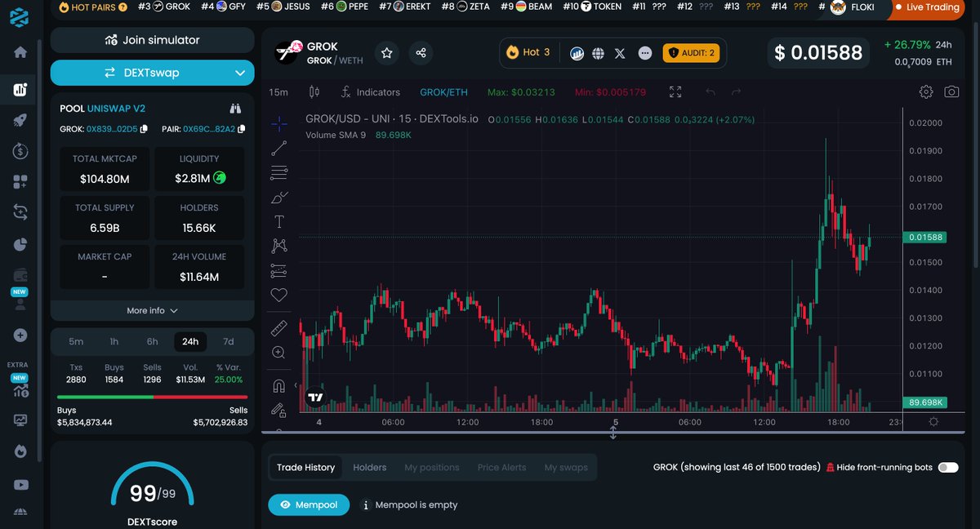Click the HOT PAIRS help question mark
Screen dimensions: 980x529
coord(122,7)
